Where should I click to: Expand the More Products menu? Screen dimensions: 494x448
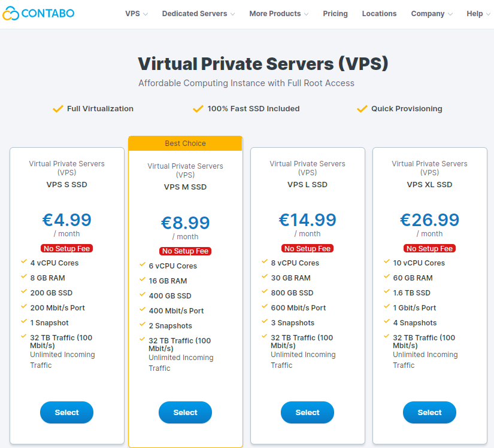(x=279, y=14)
